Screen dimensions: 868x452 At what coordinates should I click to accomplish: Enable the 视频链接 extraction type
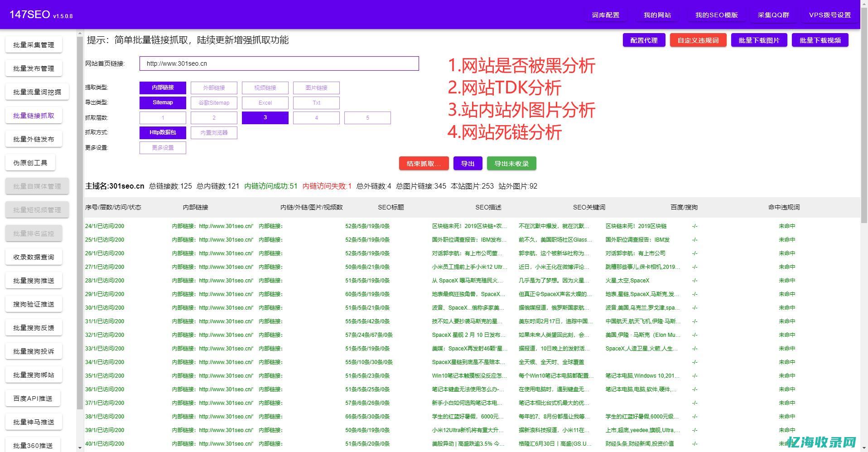265,87
